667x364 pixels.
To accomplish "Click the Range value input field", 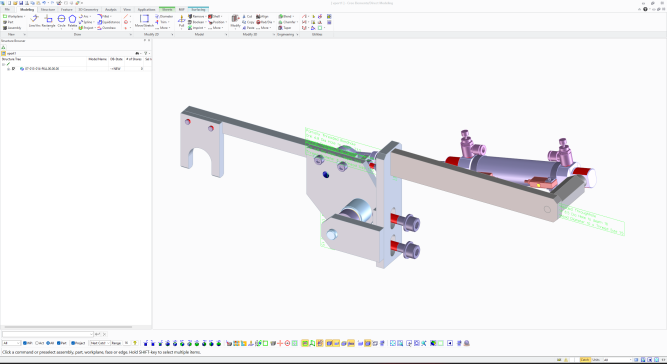I will coord(127,343).
